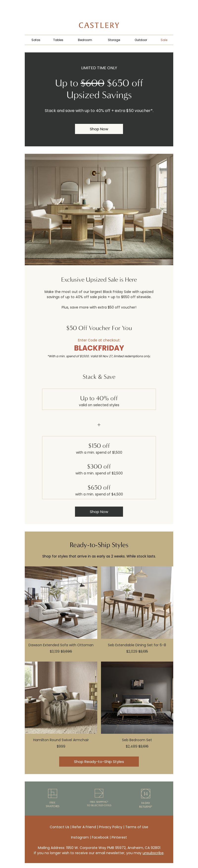View the Dawson Extended Sofa photo
The height and width of the screenshot is (868, 198).
(61, 602)
